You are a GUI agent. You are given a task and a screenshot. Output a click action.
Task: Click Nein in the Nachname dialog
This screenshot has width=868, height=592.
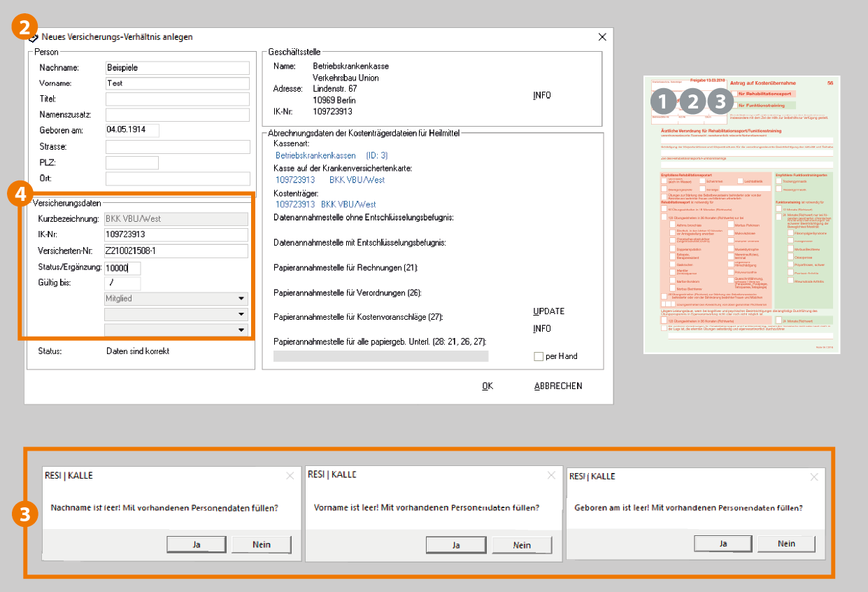[262, 544]
